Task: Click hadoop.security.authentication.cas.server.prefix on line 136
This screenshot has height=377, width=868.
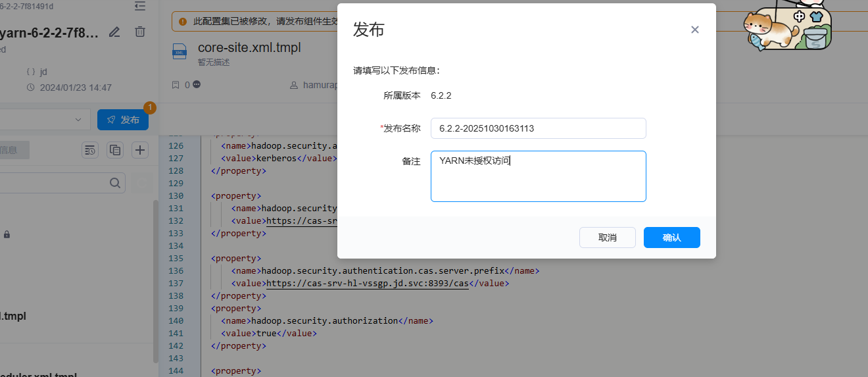Action: 383,271
